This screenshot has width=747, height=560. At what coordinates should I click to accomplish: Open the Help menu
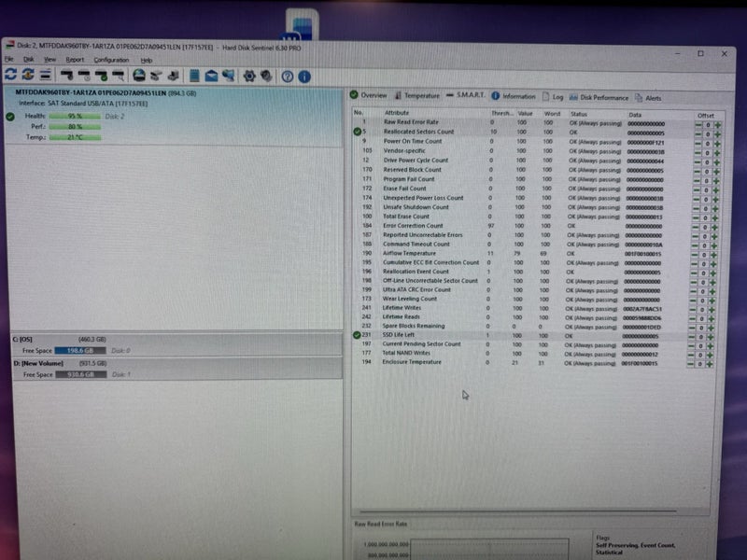[x=147, y=61]
